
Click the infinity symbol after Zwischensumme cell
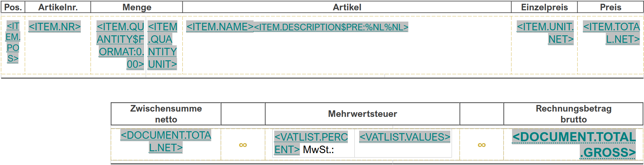[x=243, y=145]
